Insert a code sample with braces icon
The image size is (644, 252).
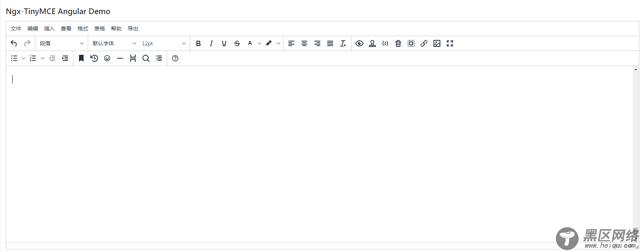point(385,43)
